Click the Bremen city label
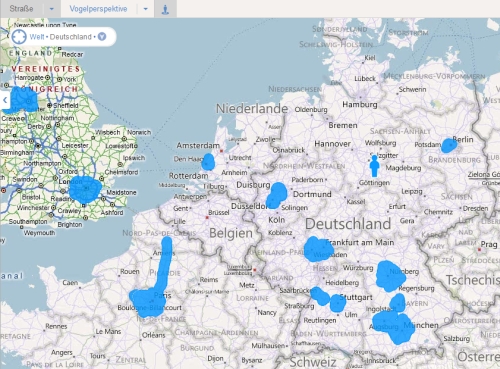 (343, 125)
